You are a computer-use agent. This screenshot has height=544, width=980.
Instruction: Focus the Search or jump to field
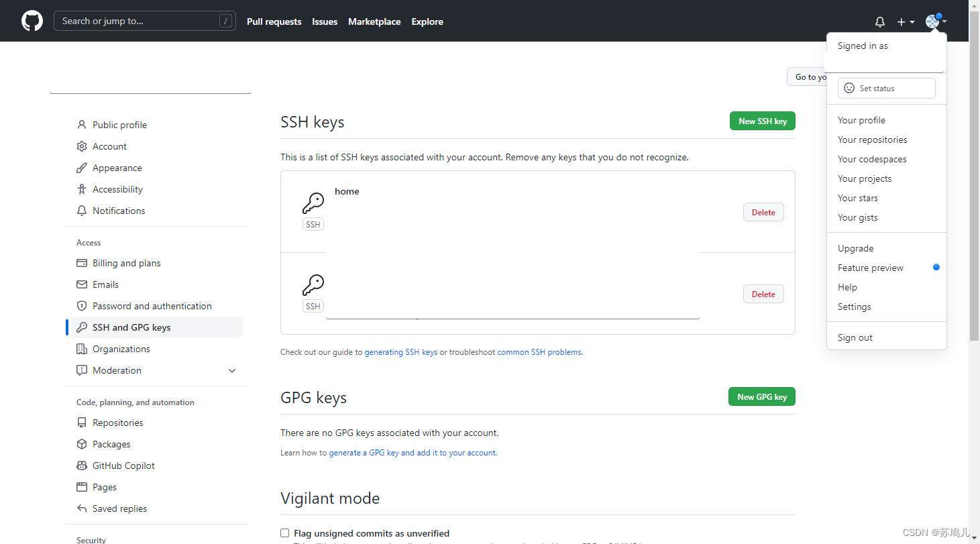pyautogui.click(x=145, y=21)
